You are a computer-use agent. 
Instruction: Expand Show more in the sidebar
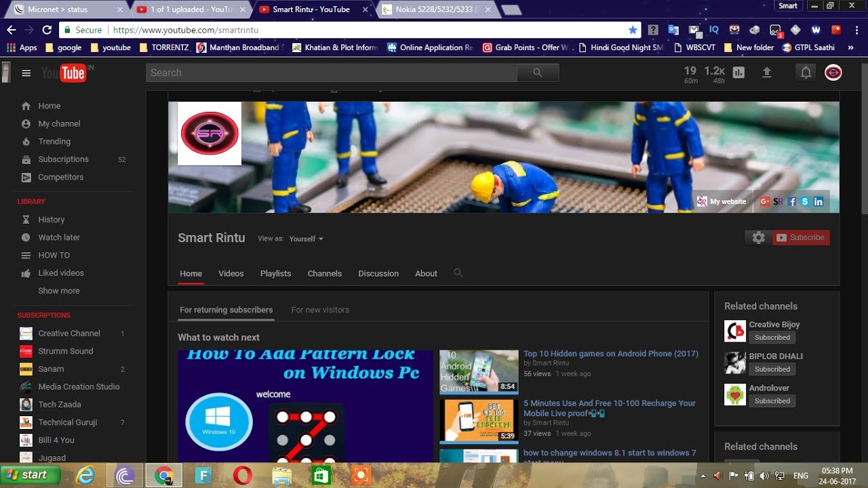(x=59, y=291)
